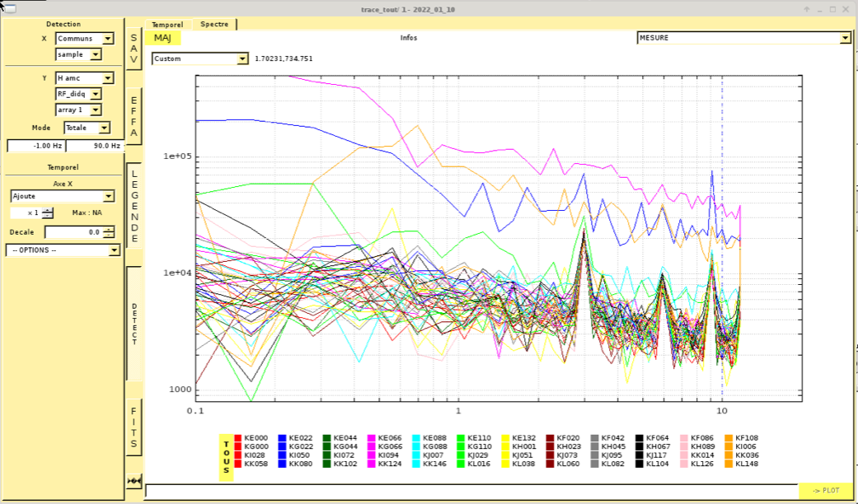Toggle the KI050 blue legend entry
This screenshot has height=504, width=858.
(x=295, y=455)
